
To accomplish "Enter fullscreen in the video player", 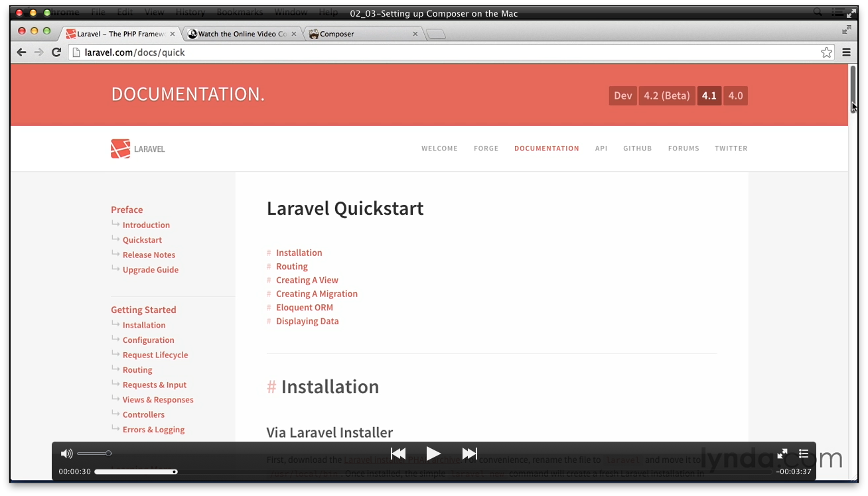I will (x=782, y=454).
